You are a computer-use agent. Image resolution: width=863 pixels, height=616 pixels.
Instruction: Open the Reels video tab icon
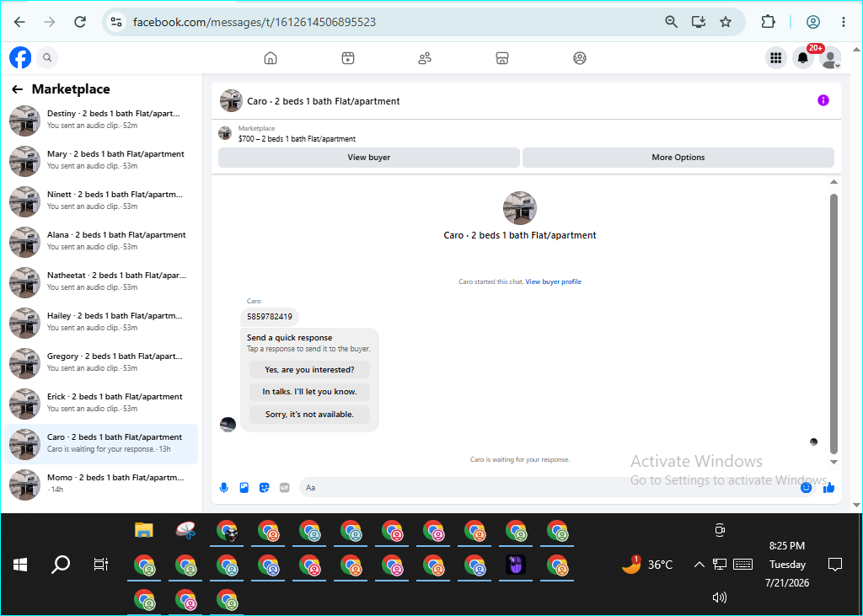tap(348, 58)
